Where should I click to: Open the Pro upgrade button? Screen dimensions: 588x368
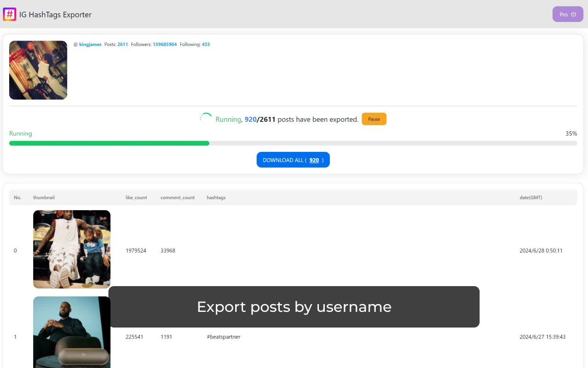[568, 14]
